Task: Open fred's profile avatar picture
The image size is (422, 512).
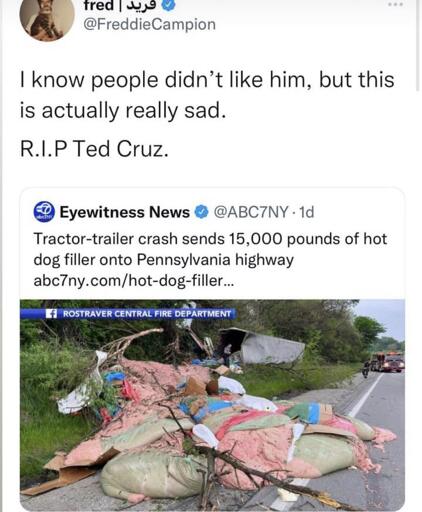Action: pyautogui.click(x=47, y=17)
